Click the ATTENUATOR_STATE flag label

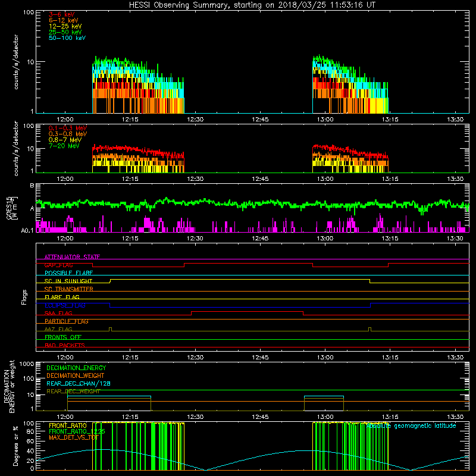coord(72,257)
